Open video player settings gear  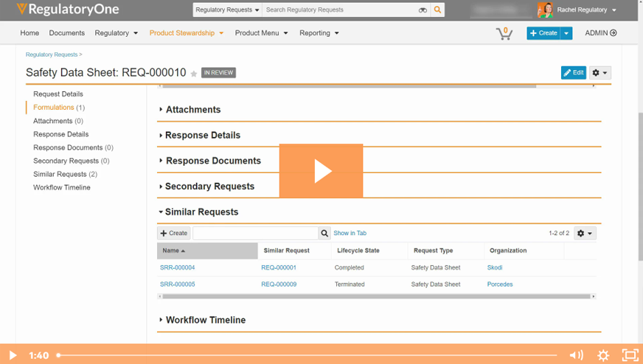603,355
